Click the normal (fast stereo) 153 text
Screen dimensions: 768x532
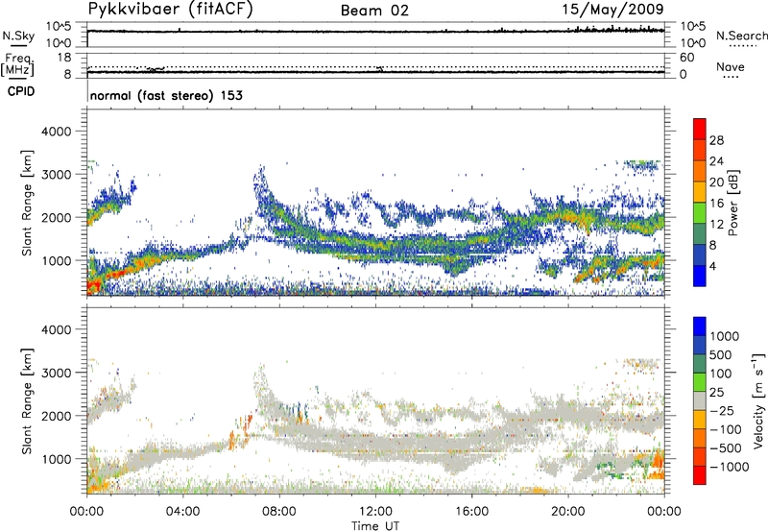[166, 95]
